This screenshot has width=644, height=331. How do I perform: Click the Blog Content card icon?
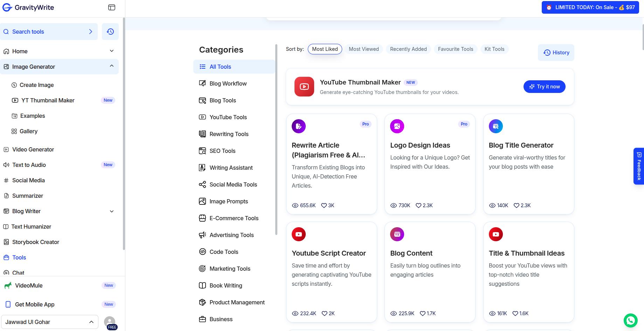point(397,234)
